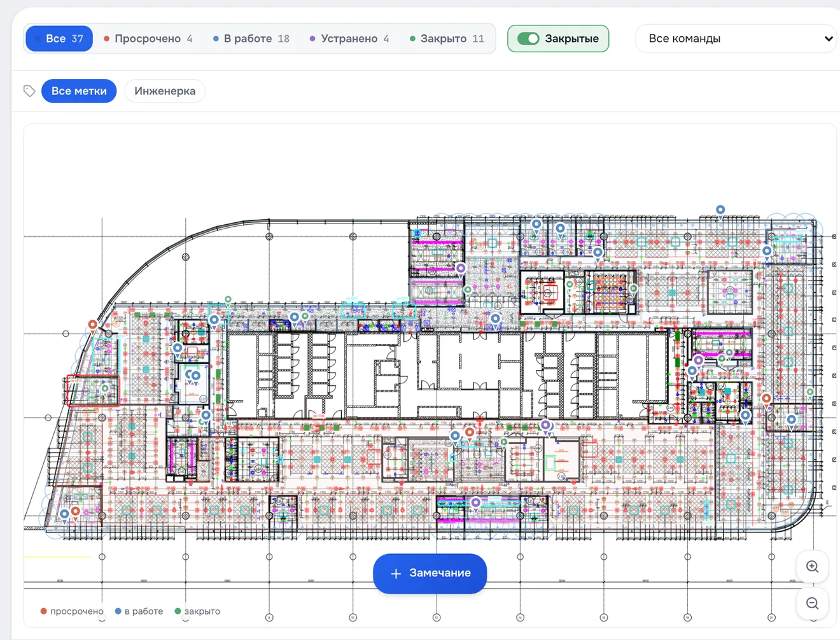Select the red pin in the middle of lower corridor
The width and height of the screenshot is (840, 640).
pos(470,433)
